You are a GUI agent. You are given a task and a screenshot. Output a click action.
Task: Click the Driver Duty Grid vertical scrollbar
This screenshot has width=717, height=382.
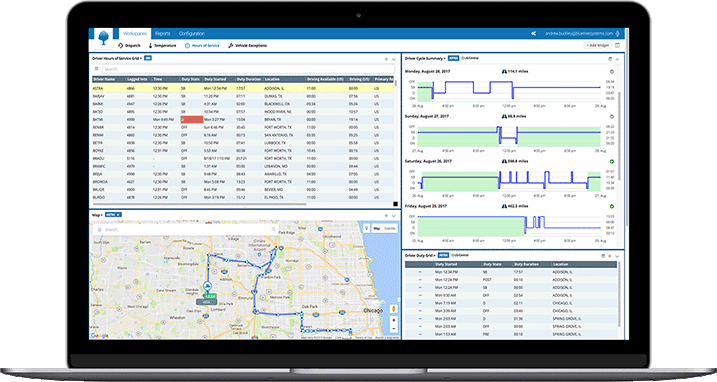pyautogui.click(x=620, y=293)
